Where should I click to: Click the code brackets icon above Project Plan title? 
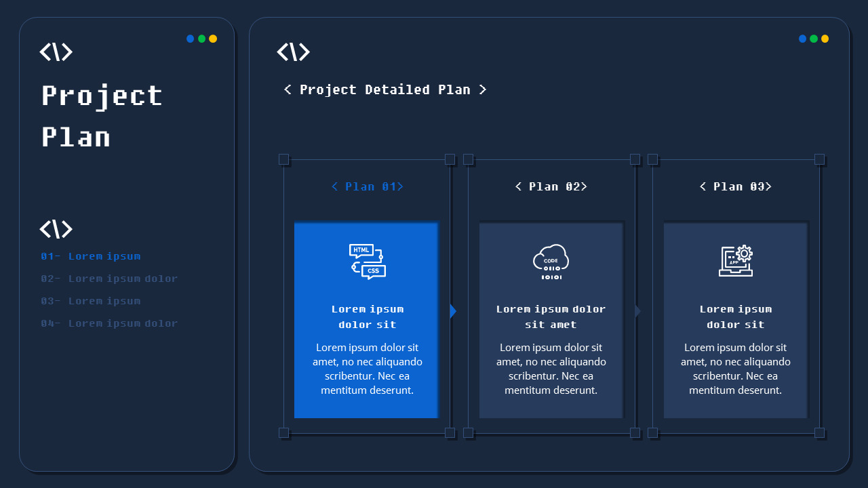click(56, 52)
